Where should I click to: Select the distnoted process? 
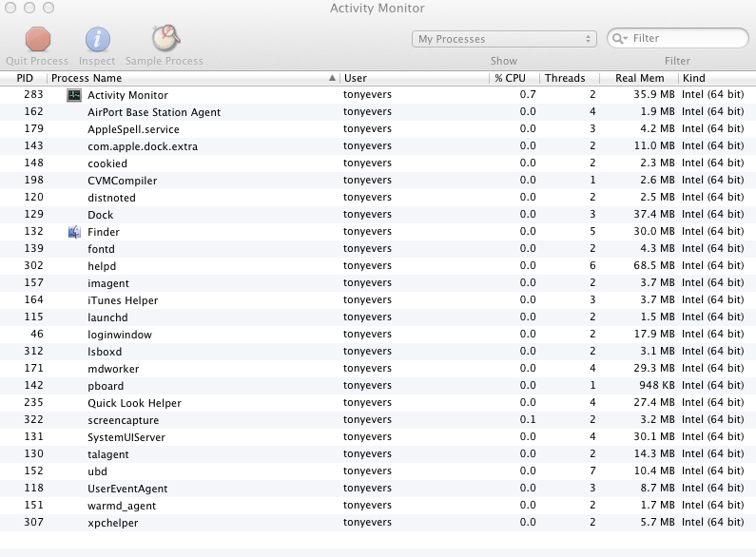(378, 198)
